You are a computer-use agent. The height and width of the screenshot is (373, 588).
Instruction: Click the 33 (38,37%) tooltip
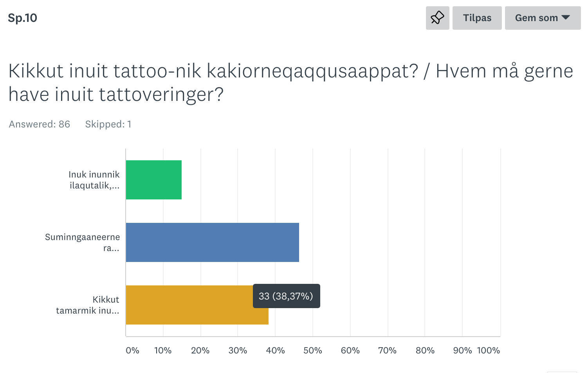286,296
